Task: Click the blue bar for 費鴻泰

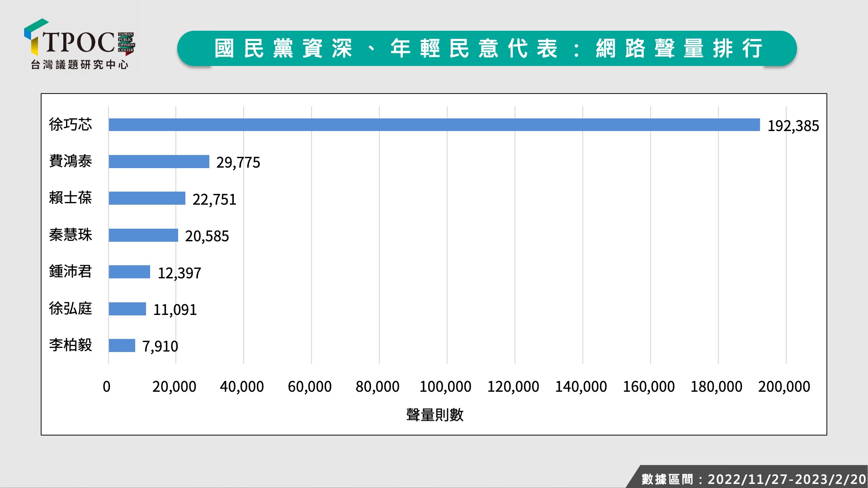Action: pos(159,161)
